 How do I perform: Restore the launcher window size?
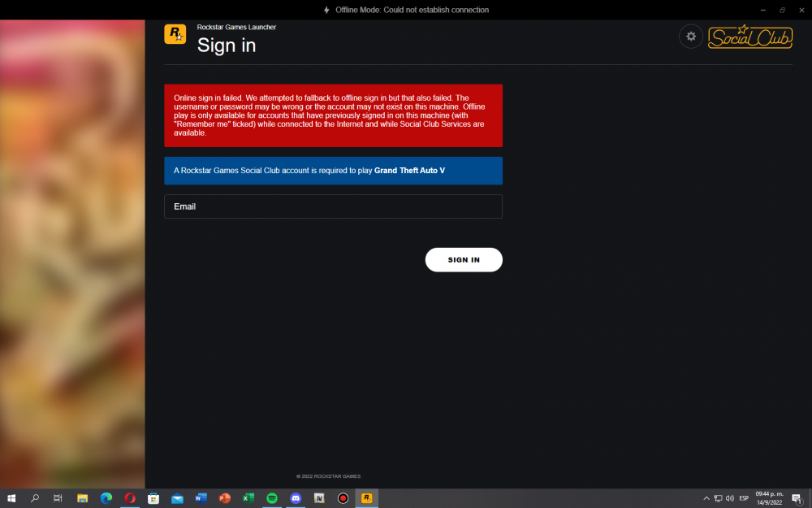[782, 10]
